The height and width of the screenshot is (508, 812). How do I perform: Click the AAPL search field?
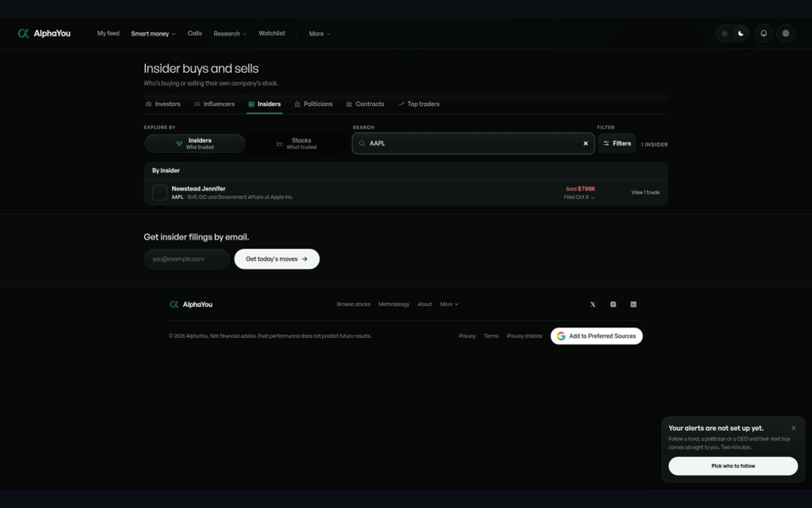(473, 143)
